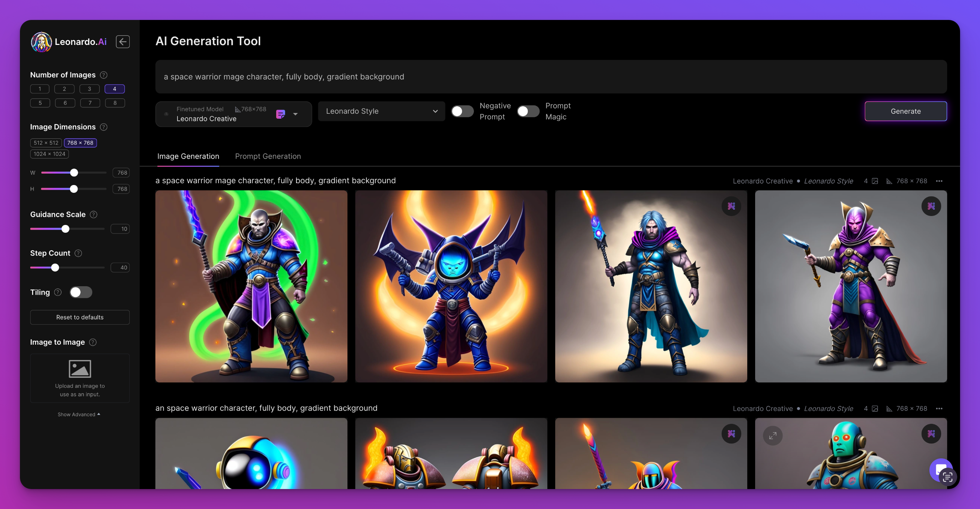This screenshot has height=509, width=980.
Task: Set number of images to 7
Action: 90,103
